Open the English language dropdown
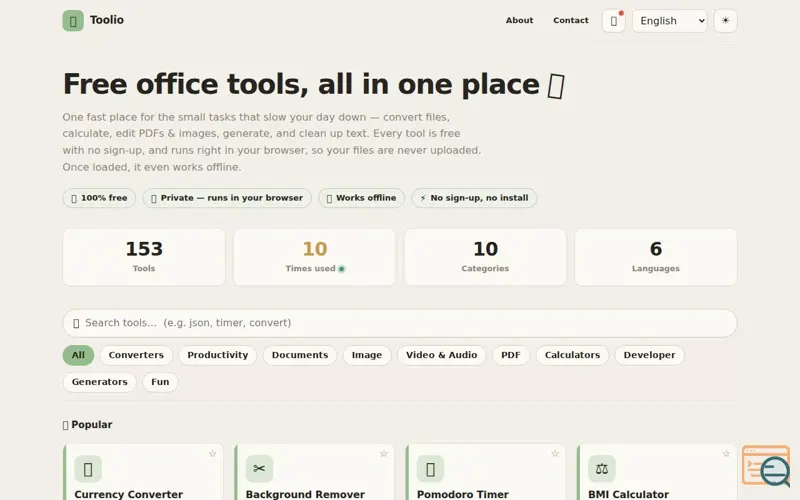The image size is (800, 500). (669, 21)
